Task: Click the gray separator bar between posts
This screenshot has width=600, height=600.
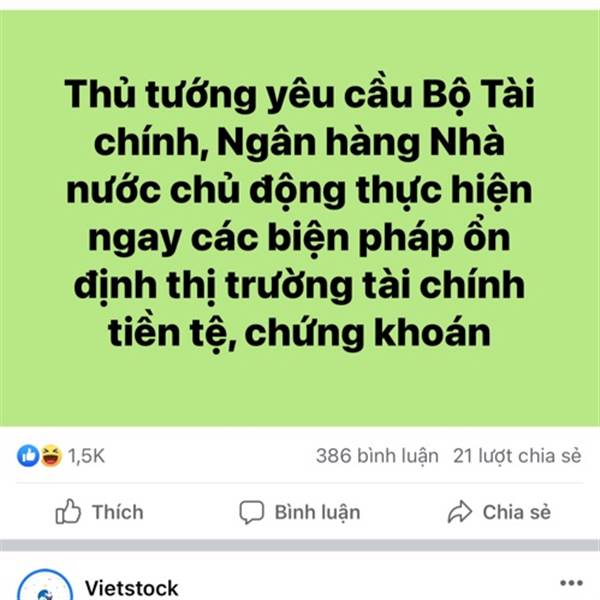Action: point(300,545)
